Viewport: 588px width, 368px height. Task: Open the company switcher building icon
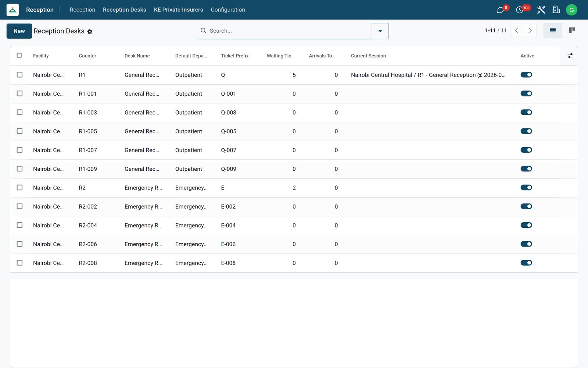pyautogui.click(x=556, y=10)
